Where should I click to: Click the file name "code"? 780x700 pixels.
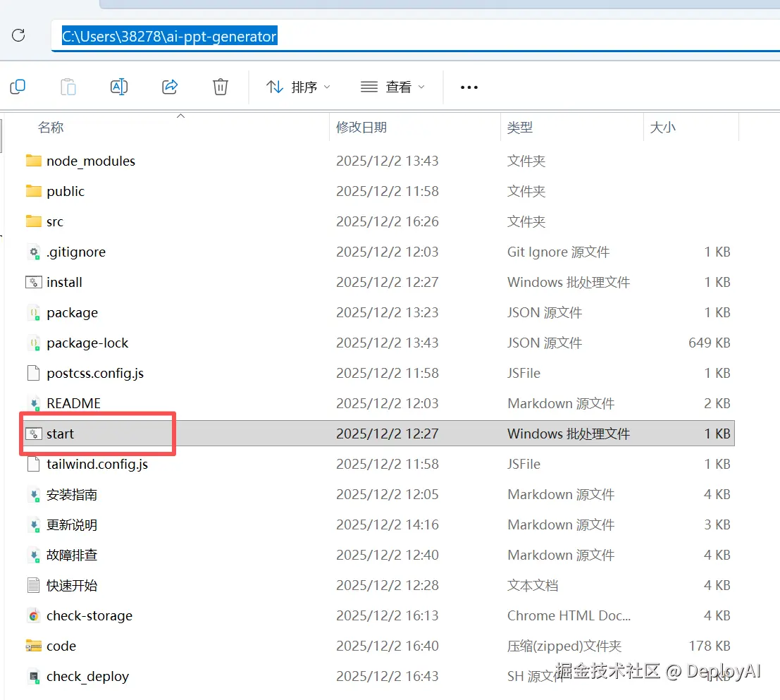click(61, 646)
